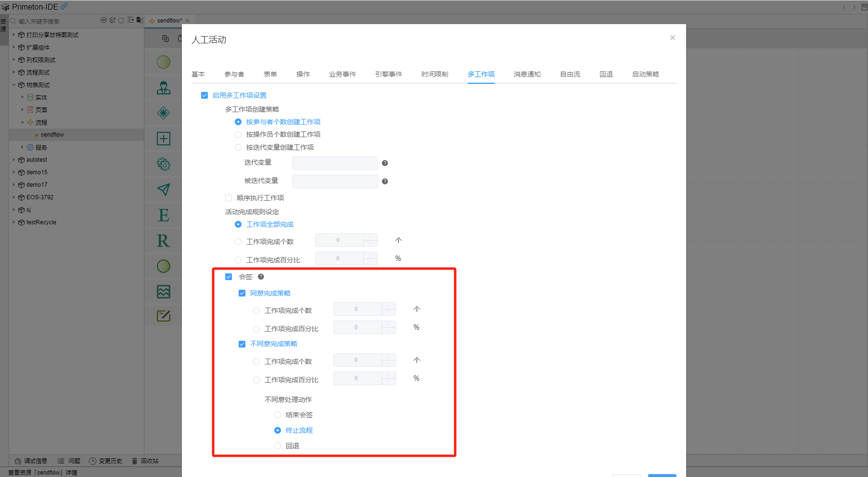Open the 消息通知 tab
Image resolution: width=868 pixels, height=477 pixels.
click(x=527, y=74)
